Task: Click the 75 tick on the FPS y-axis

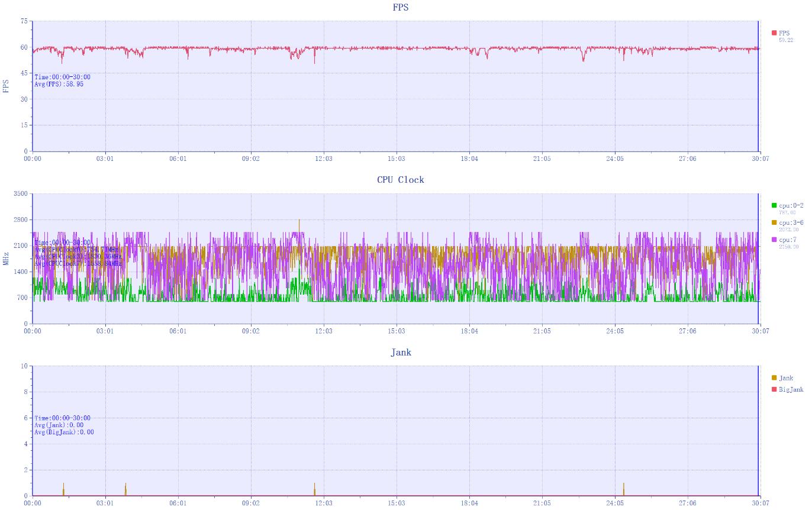Action: tap(24, 21)
